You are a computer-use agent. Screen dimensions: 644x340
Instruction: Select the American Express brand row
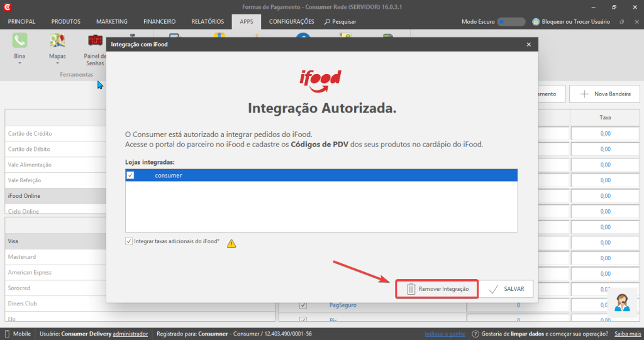(55, 272)
